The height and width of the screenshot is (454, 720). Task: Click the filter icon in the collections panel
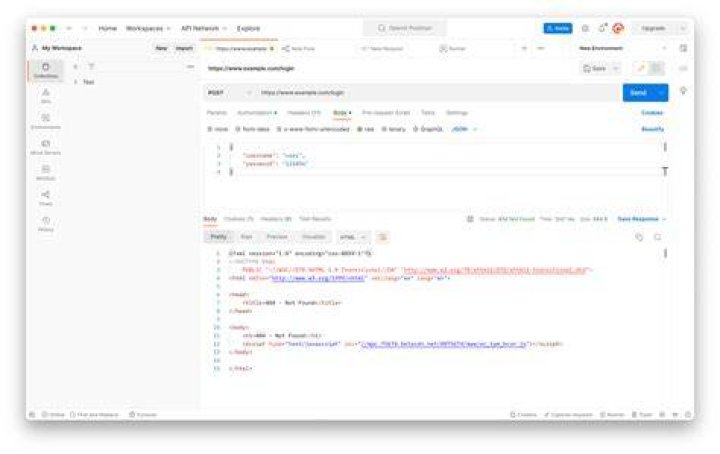tap(91, 67)
